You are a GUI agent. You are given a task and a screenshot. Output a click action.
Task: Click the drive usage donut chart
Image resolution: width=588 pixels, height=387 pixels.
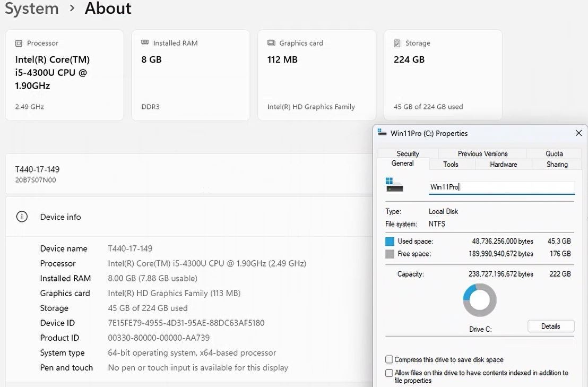point(480,300)
